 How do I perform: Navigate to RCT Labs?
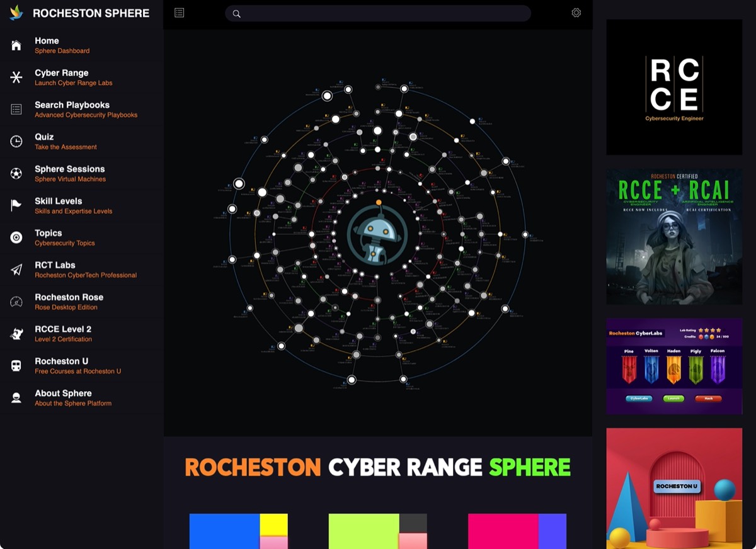coord(82,269)
